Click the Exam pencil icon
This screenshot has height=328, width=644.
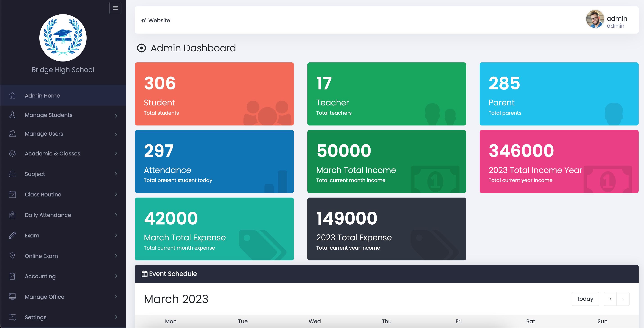[12, 235]
